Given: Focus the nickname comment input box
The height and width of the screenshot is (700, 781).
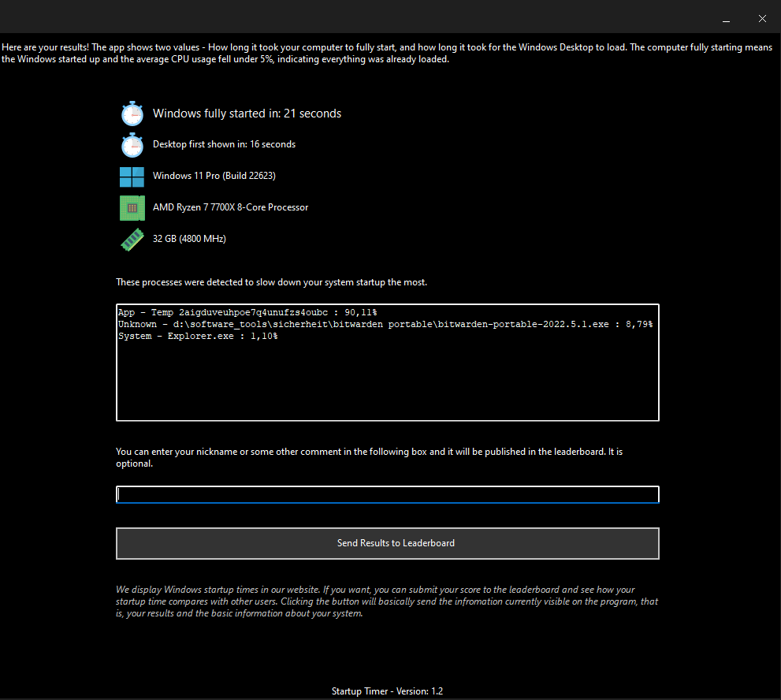Looking at the screenshot, I should (x=388, y=494).
